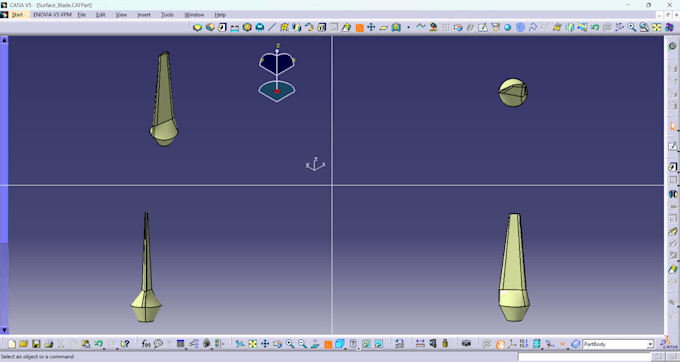Click the Fly mode airplane icon
The height and width of the screenshot is (362, 680).
point(240,344)
